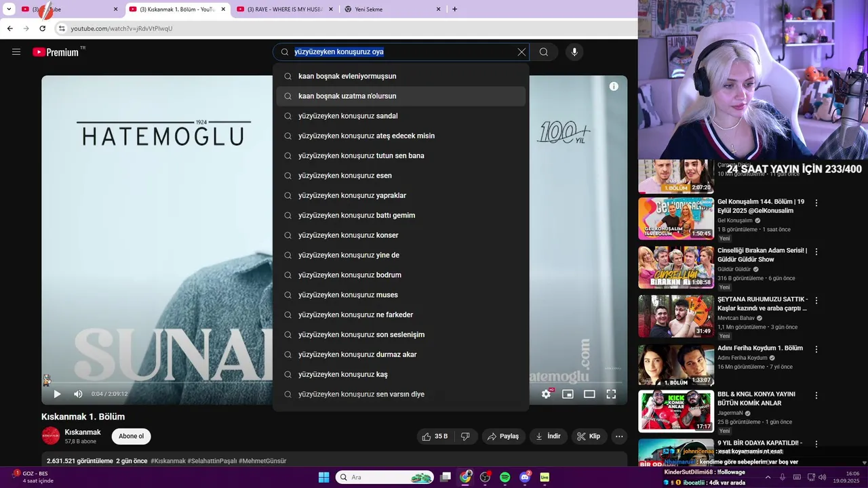Select suggestion yüzyüzeyken konuşuruz battı gemim

[x=401, y=216]
